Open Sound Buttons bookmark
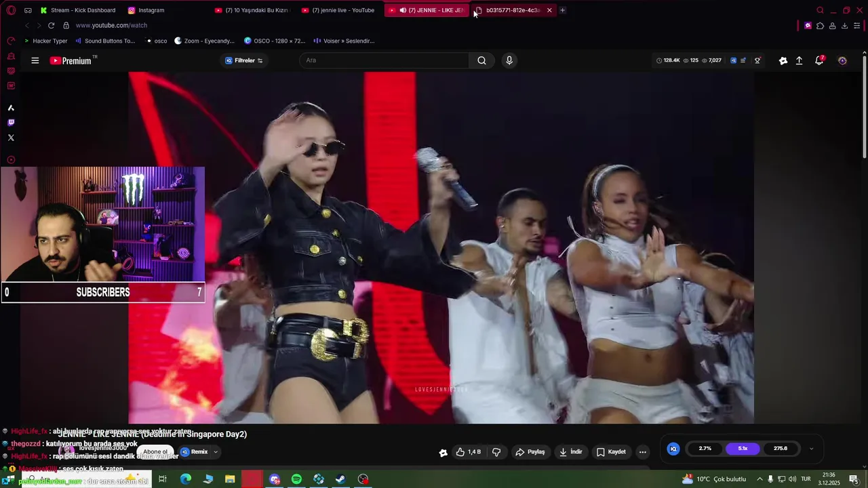Screen dimensions: 868x488 (x=105, y=41)
